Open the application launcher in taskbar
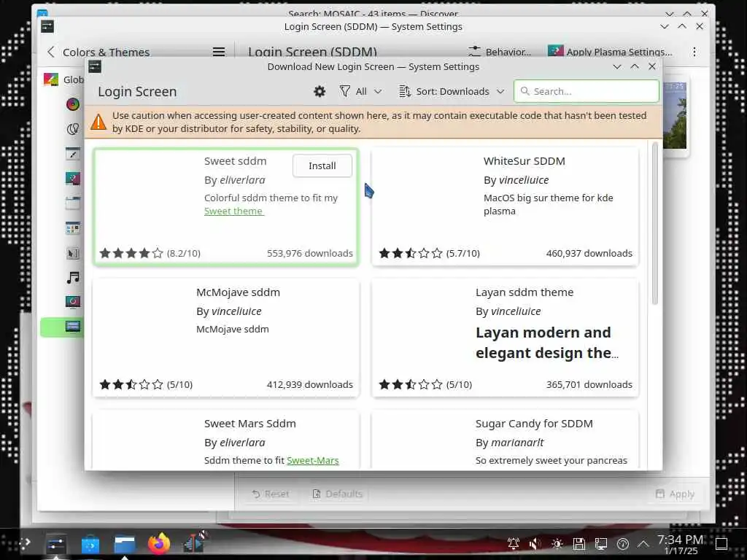This screenshot has height=560, width=747. point(25,542)
